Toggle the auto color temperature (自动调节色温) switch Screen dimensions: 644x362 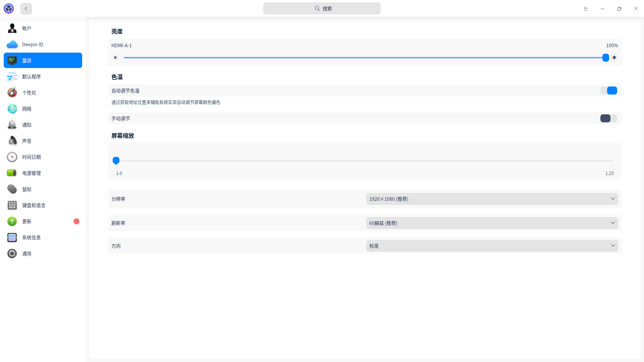pos(608,90)
